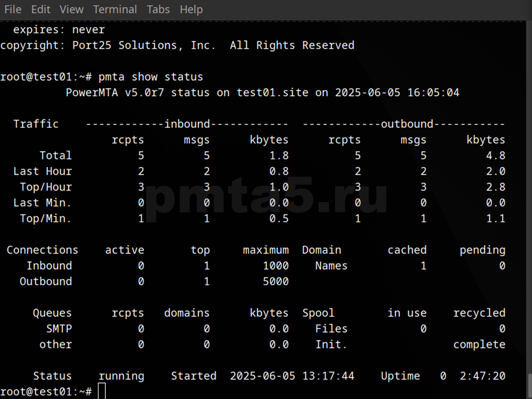Click the 'expires: never' line
The image size is (532, 399).
(59, 30)
